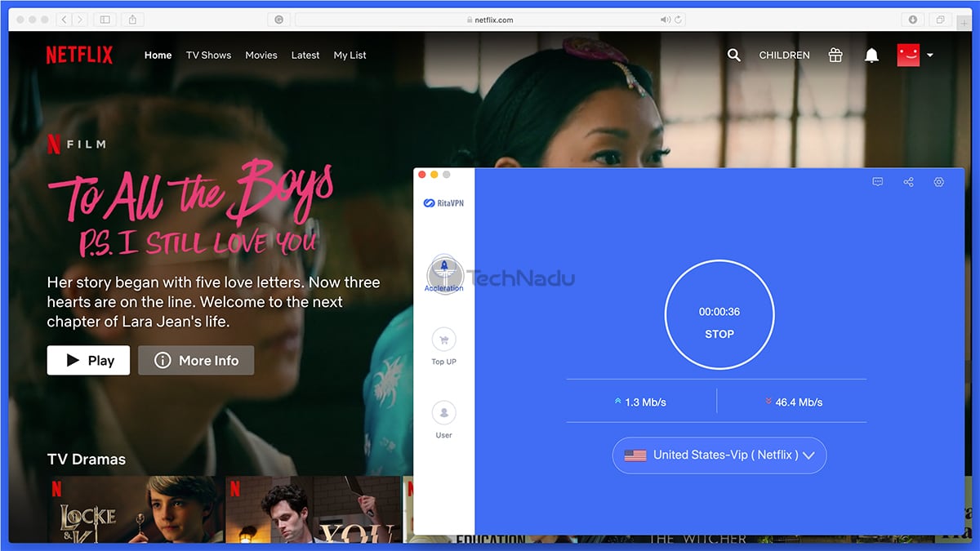Click the netflix.com address bar

(x=490, y=20)
